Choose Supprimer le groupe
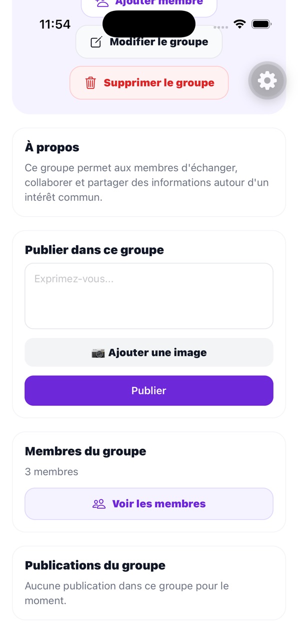 pyautogui.click(x=149, y=83)
